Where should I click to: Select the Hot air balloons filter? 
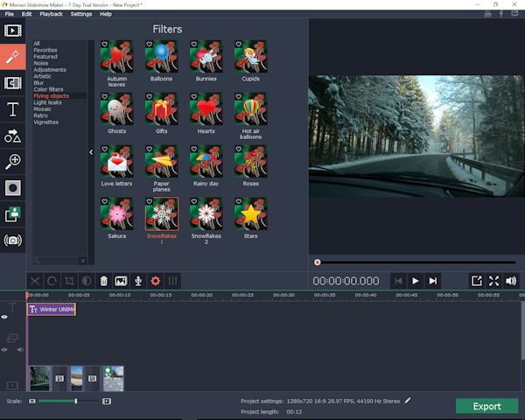(251, 108)
